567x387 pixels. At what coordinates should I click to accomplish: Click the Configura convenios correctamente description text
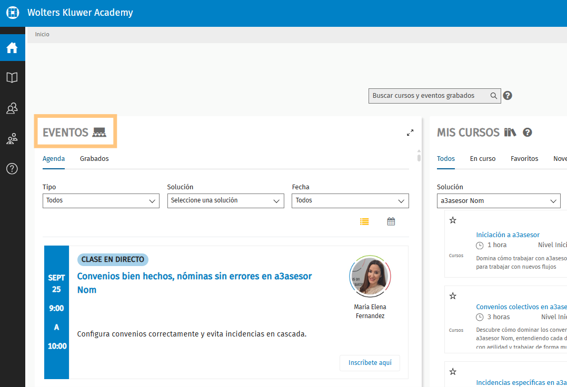(192, 334)
